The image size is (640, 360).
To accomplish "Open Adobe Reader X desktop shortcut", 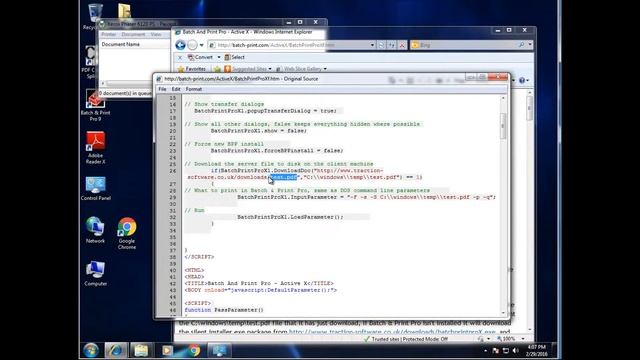I will (x=95, y=148).
